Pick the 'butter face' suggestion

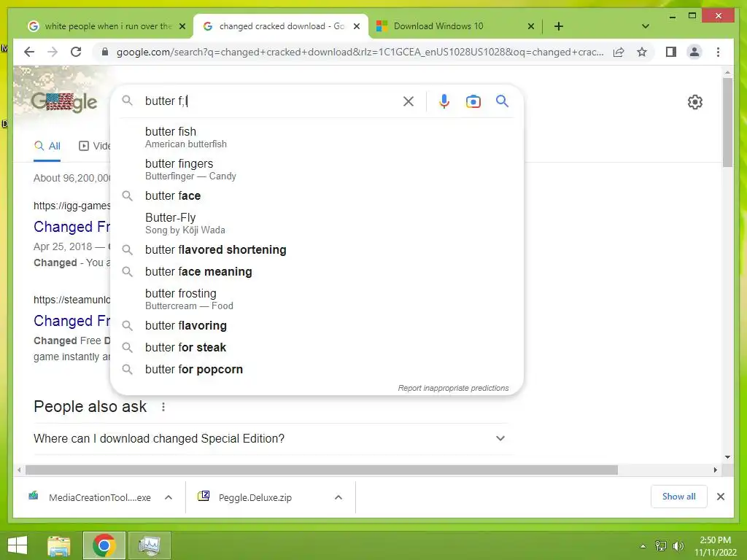click(x=317, y=195)
